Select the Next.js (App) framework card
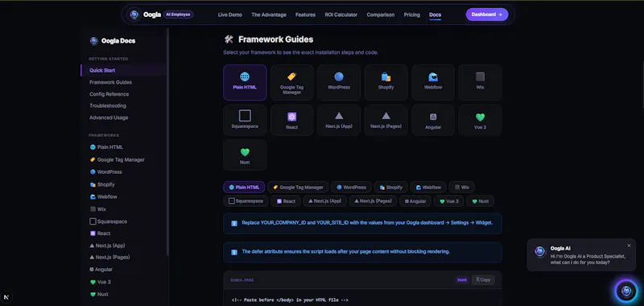Image resolution: width=644 pixels, height=306 pixels. click(x=339, y=120)
